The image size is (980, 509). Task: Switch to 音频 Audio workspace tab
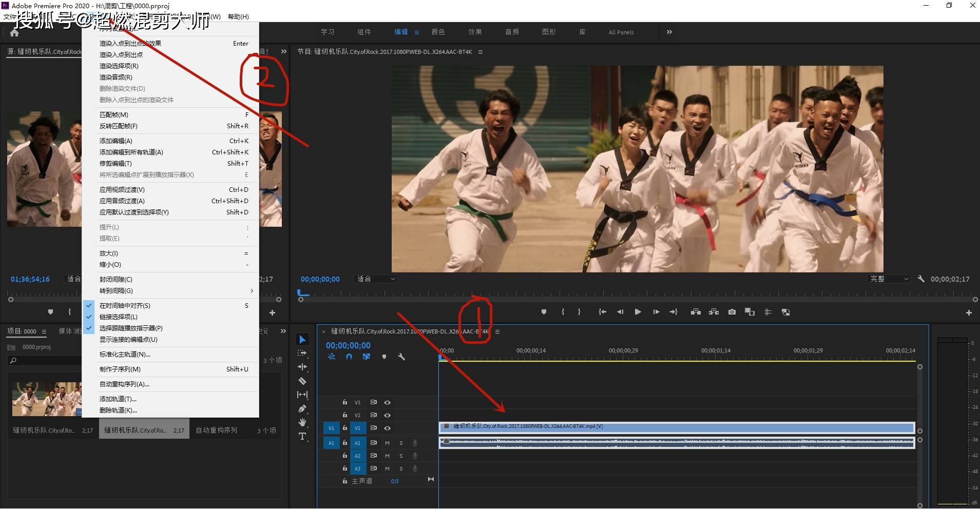(x=512, y=32)
